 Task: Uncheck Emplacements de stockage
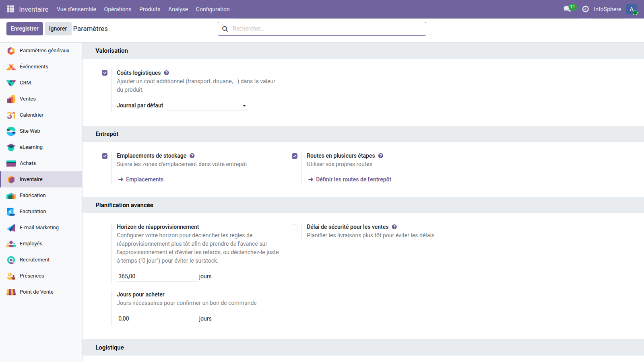coord(105,156)
